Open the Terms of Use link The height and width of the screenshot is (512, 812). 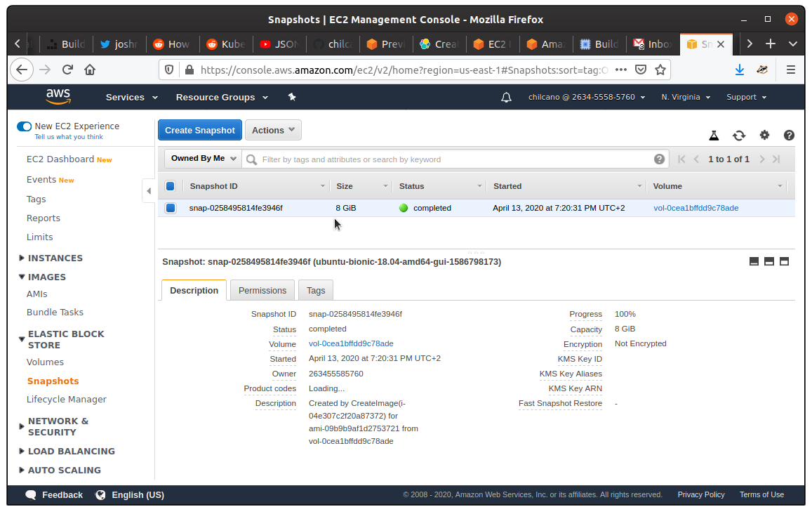[761, 495]
